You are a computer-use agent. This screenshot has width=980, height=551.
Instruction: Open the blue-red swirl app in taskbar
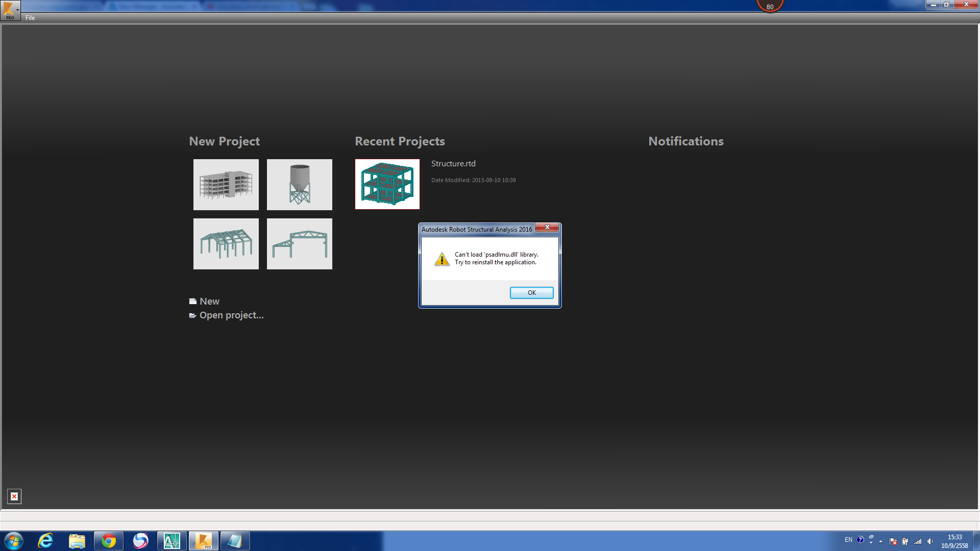pyautogui.click(x=140, y=541)
